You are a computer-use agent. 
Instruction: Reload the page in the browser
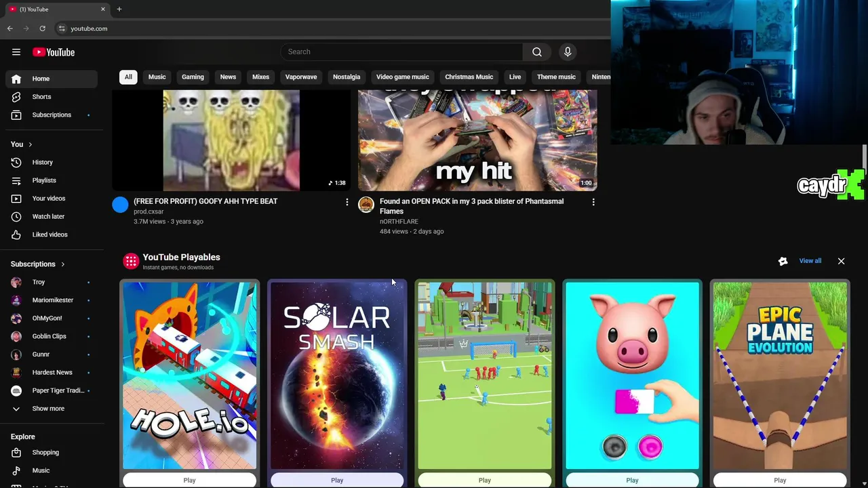pos(42,28)
